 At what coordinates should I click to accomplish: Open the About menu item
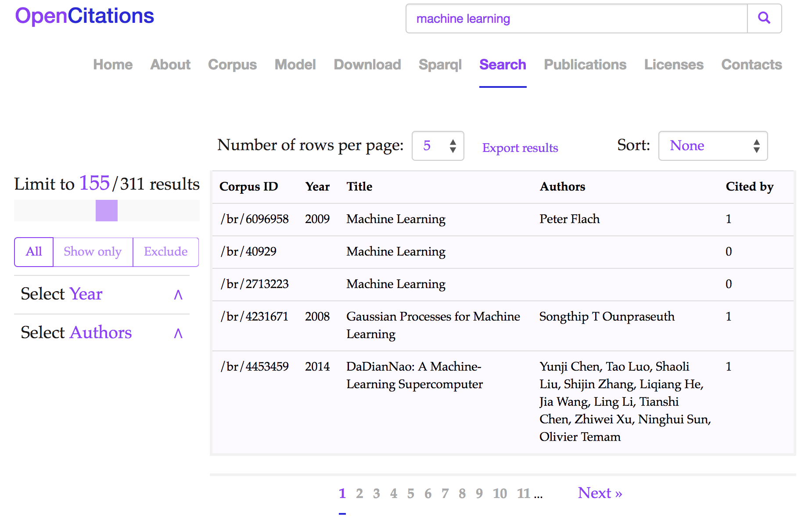point(170,65)
